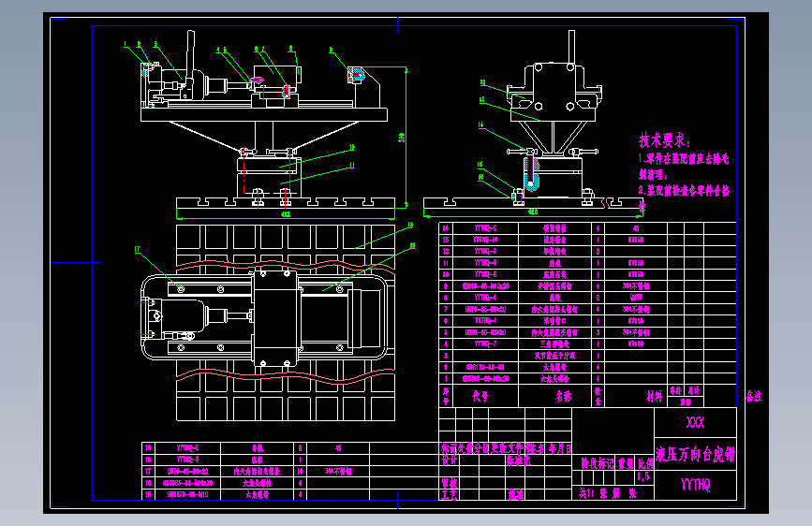The width and height of the screenshot is (812, 526).
Task: Select the vertical height dimension in front view
Action: tap(402, 138)
